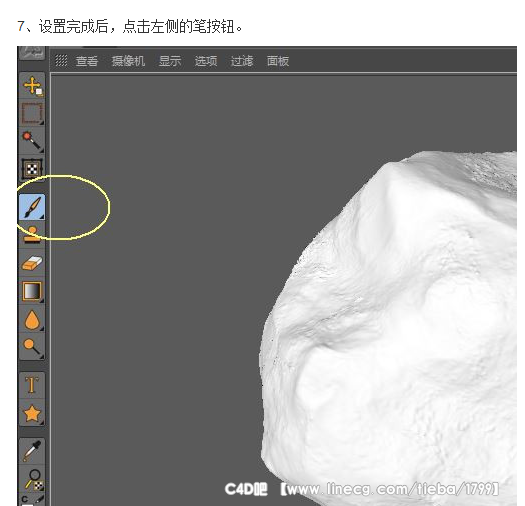Open the 面板 menu

coord(278,61)
